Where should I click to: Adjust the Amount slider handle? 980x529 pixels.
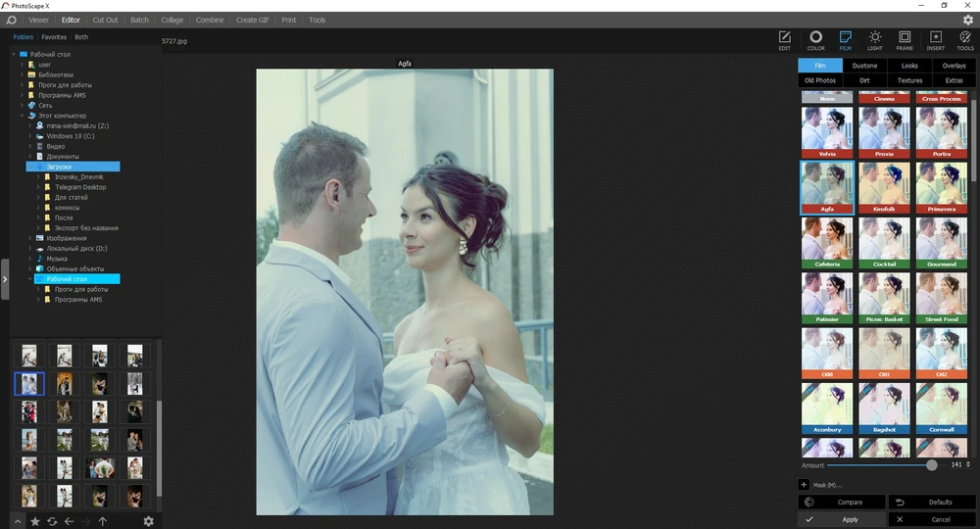931,465
